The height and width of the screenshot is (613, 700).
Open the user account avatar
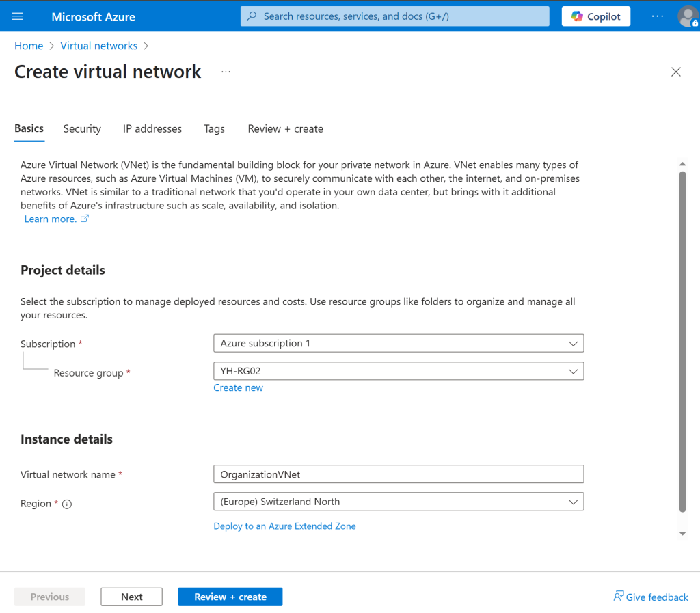pyautogui.click(x=688, y=16)
